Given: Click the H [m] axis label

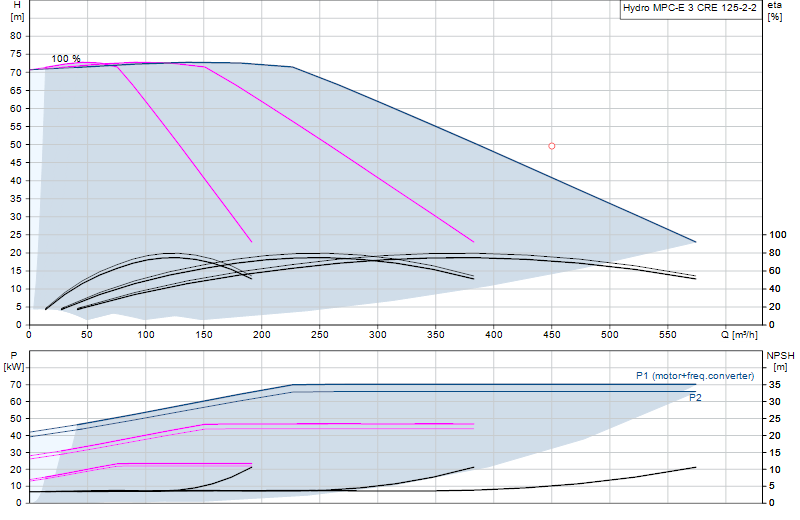Looking at the screenshot, I should point(17,11).
